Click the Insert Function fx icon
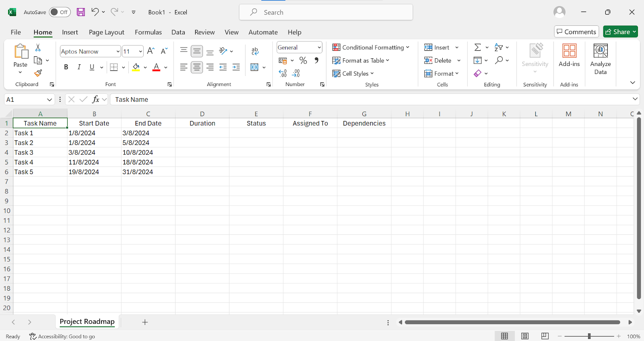The height and width of the screenshot is (341, 644). pos(96,99)
